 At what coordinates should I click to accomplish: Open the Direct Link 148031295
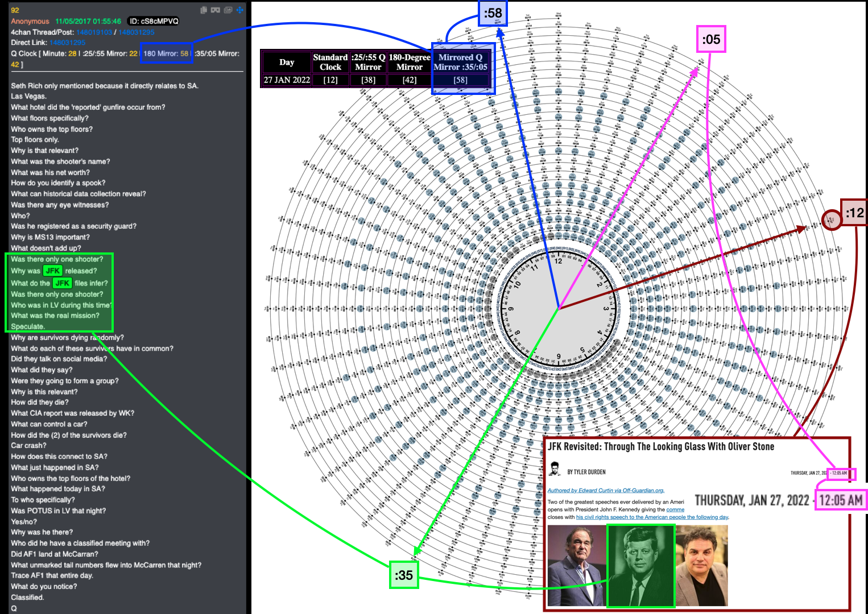coord(68,43)
